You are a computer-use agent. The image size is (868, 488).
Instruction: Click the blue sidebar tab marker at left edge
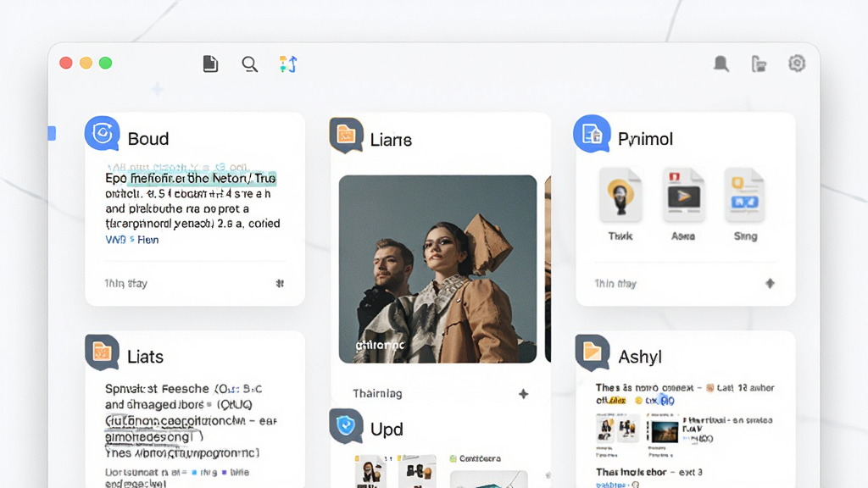52,133
